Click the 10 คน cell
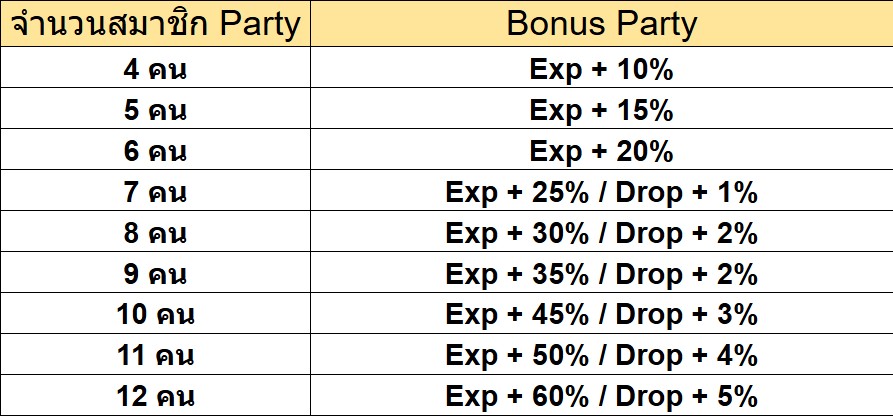The height and width of the screenshot is (416, 893). [x=155, y=313]
